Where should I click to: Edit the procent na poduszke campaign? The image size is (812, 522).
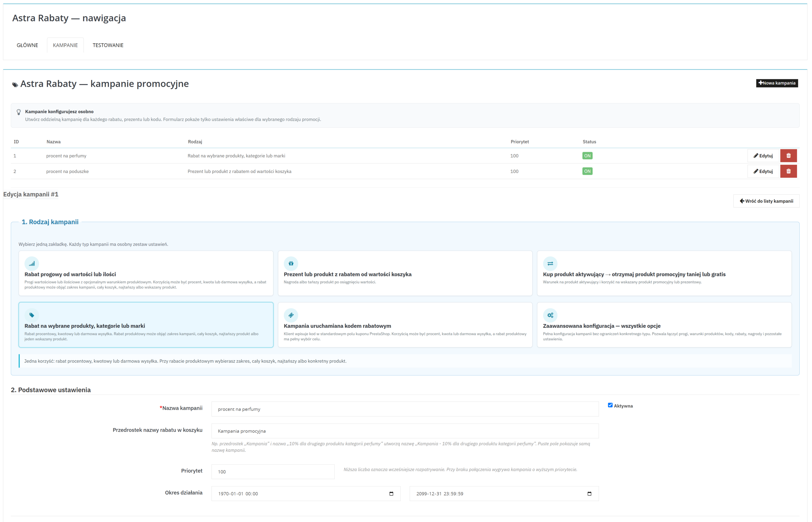(x=763, y=171)
